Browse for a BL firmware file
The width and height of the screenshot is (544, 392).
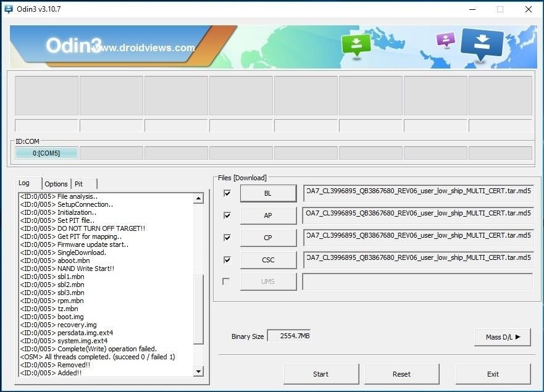[x=268, y=193]
